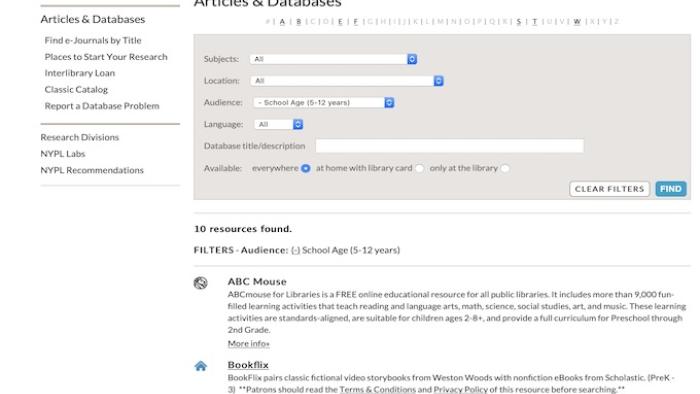This screenshot has width=700, height=394.
Task: Open the Terms & Conditions link
Action: pyautogui.click(x=377, y=389)
